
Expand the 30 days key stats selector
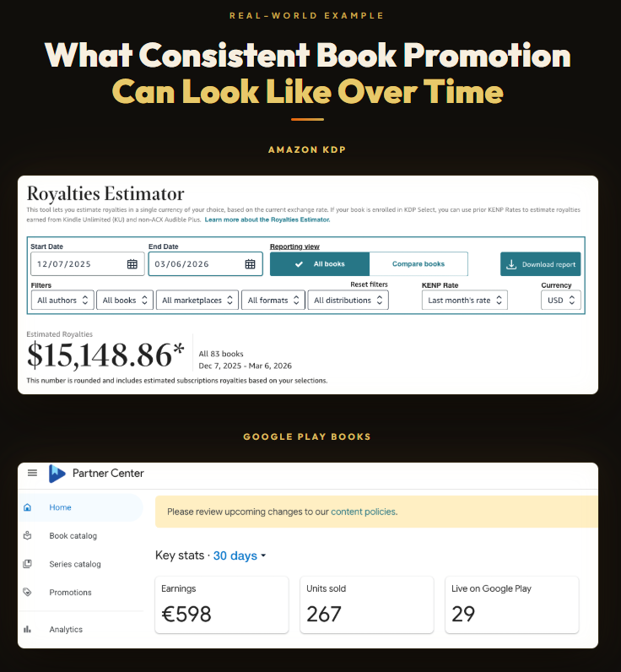click(x=240, y=555)
